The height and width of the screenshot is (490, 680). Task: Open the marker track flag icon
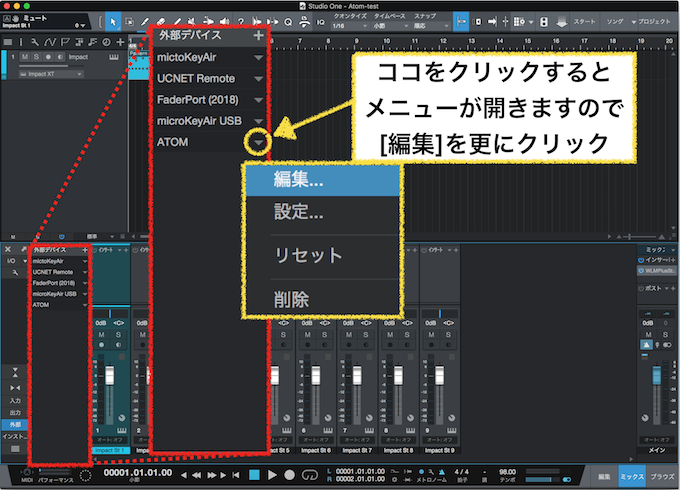point(65,42)
